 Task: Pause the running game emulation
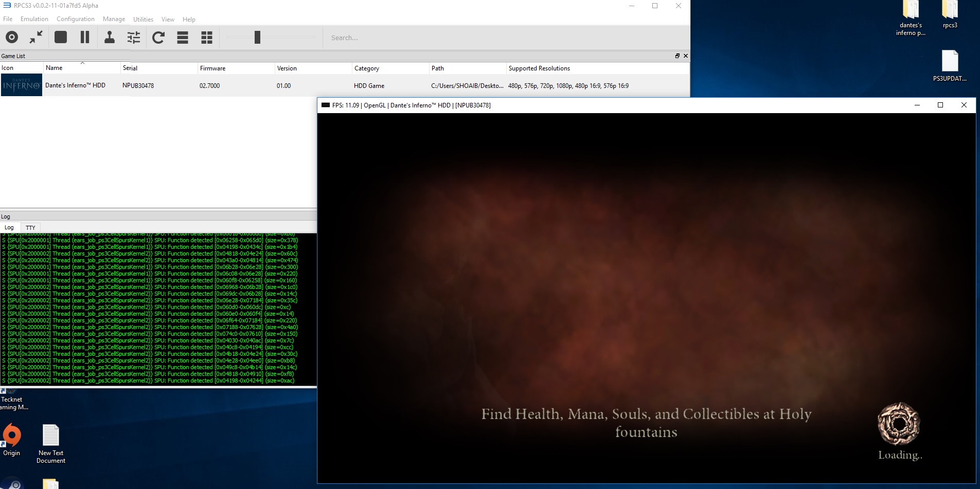tap(85, 38)
